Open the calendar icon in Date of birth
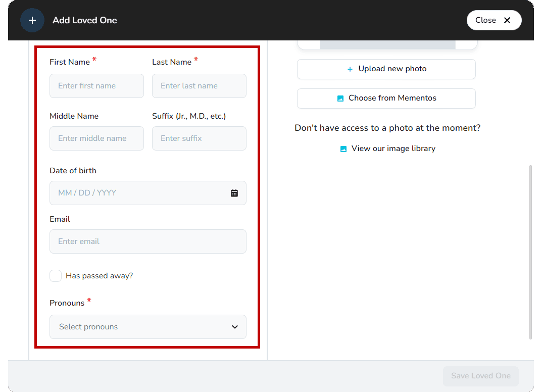This screenshot has height=392, width=541. (x=234, y=192)
